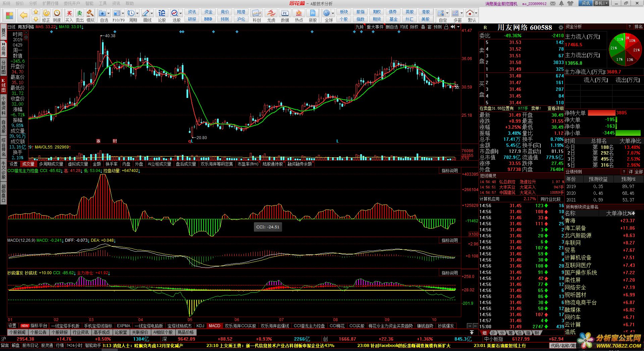Click the 默认 default home icon
Screen dimensions: 644x351
pos(470,13)
